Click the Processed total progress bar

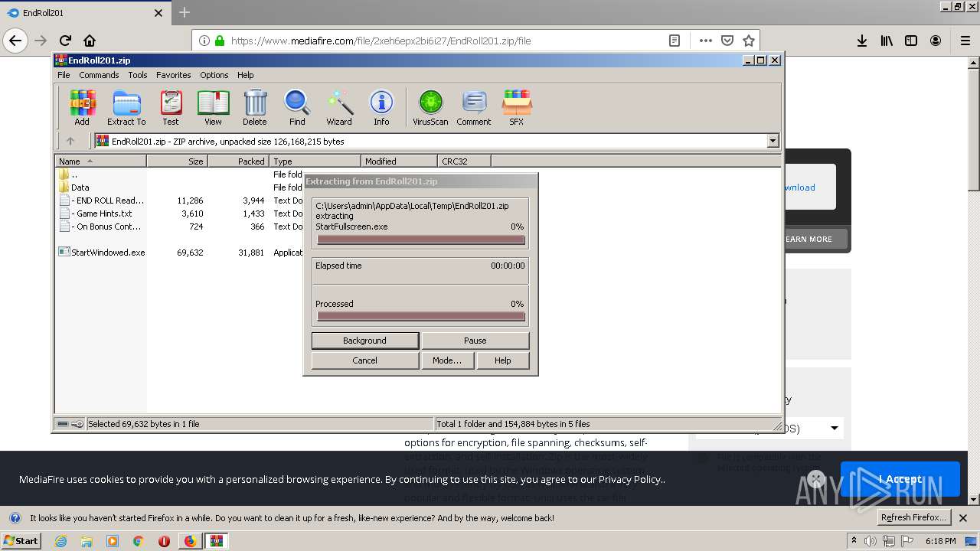click(x=420, y=317)
